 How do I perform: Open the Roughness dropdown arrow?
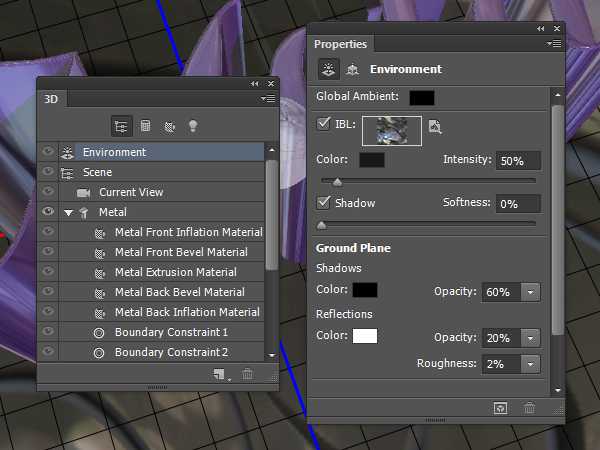click(x=530, y=364)
